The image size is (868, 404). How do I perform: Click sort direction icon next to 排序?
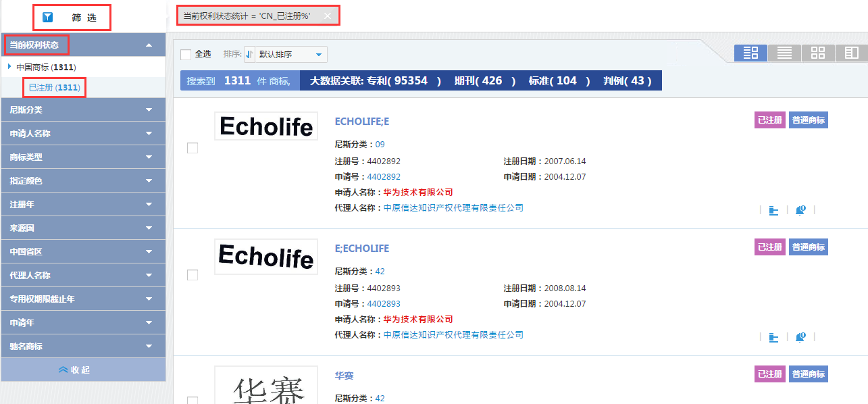point(250,55)
